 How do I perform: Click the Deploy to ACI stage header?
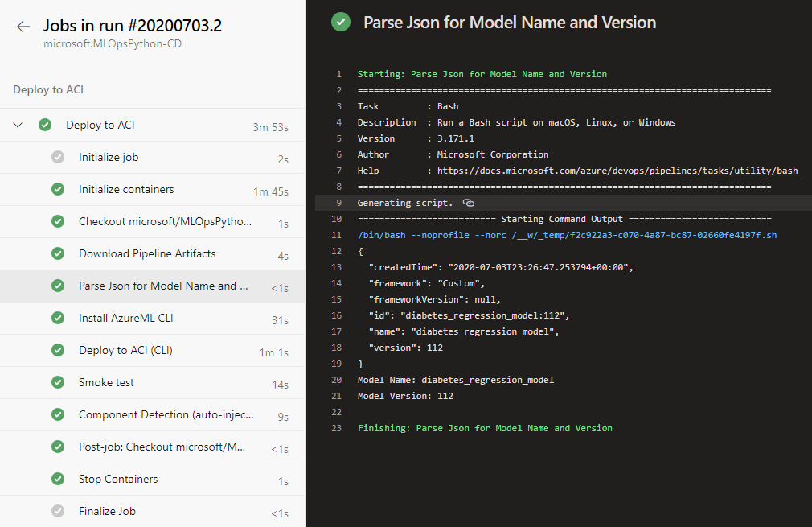point(48,89)
